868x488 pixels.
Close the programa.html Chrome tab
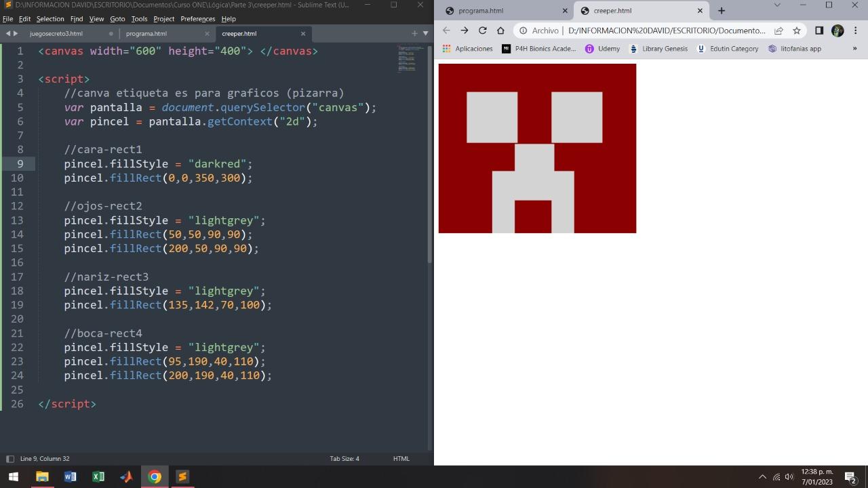(565, 11)
